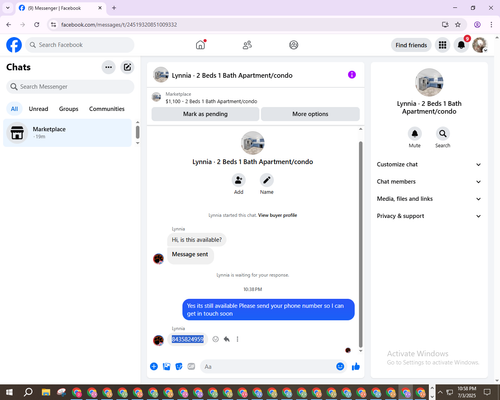This screenshot has height=400, width=500.
Task: Bookmark this page with the star icon
Action: coord(458,25)
